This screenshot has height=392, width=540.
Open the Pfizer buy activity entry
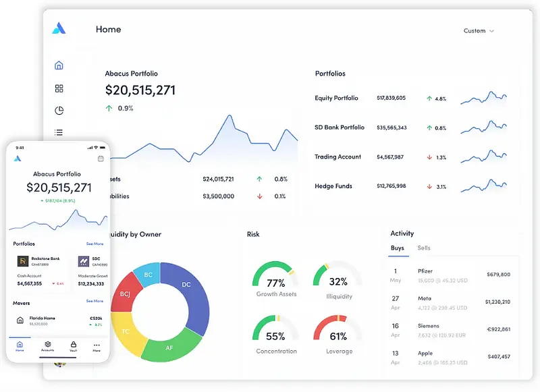click(452, 275)
